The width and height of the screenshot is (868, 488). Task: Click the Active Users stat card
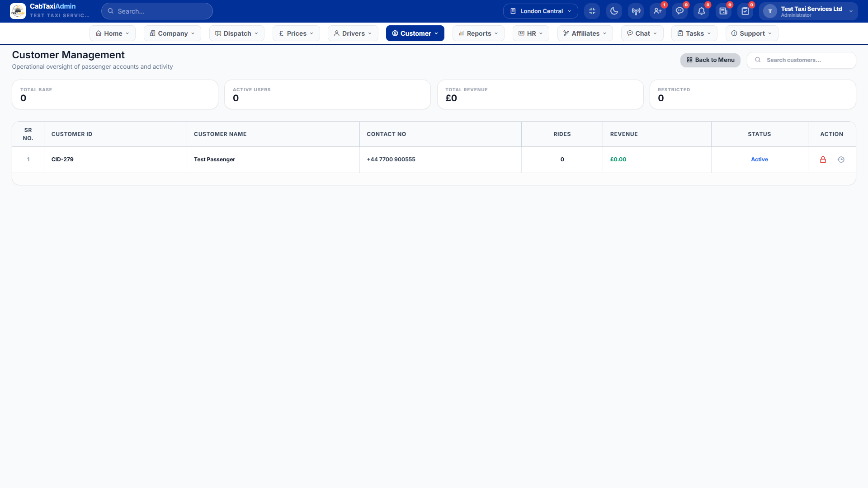[327, 94]
